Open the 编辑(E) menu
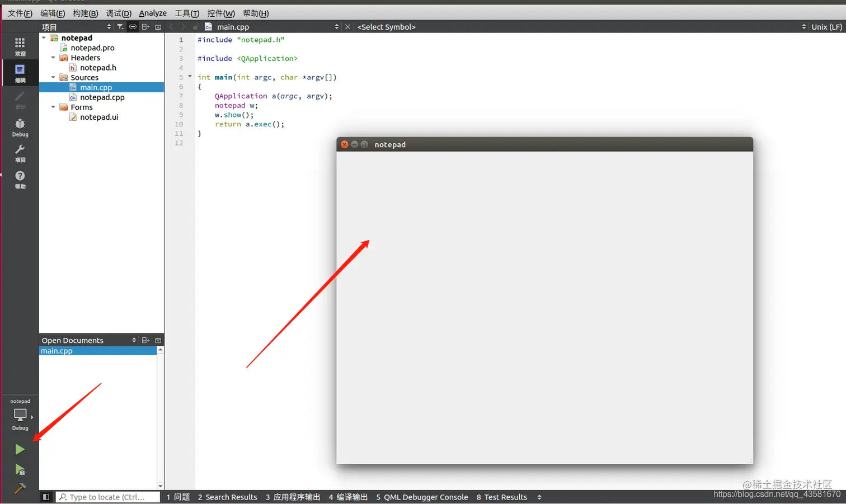The height and width of the screenshot is (504, 846). coord(53,13)
